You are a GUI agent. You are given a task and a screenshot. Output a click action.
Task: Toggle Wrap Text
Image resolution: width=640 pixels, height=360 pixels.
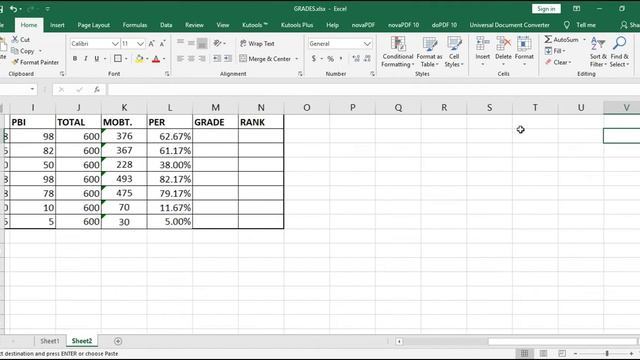tap(257, 43)
